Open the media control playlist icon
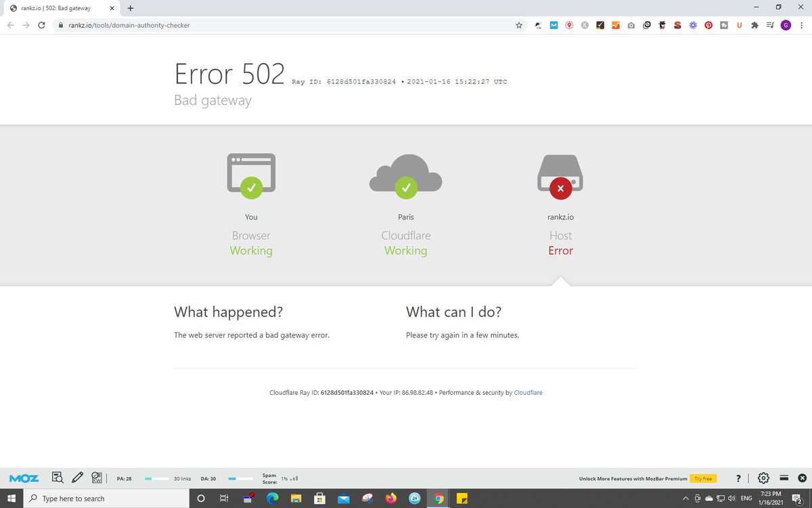The width and height of the screenshot is (812, 508). point(771,25)
